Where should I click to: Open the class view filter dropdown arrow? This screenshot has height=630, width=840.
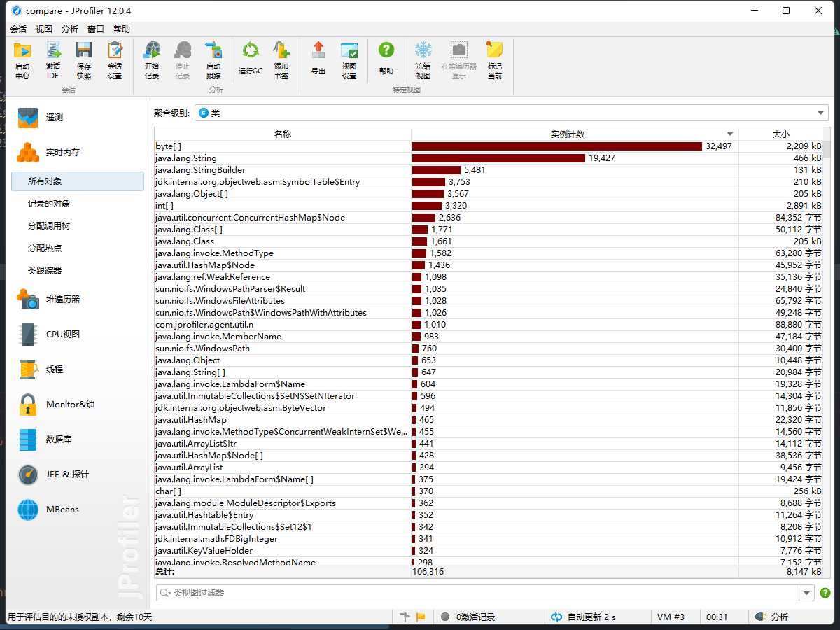[807, 593]
